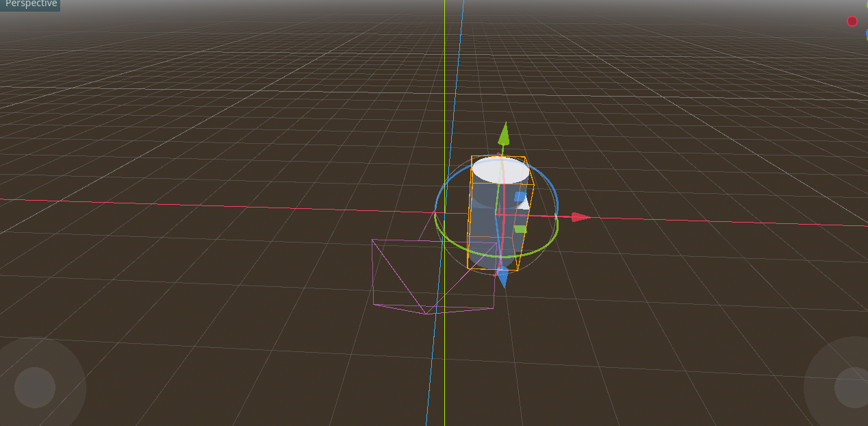Select the green scale handle on the cylinder
Viewport: 868px width, 426px height.
click(520, 229)
